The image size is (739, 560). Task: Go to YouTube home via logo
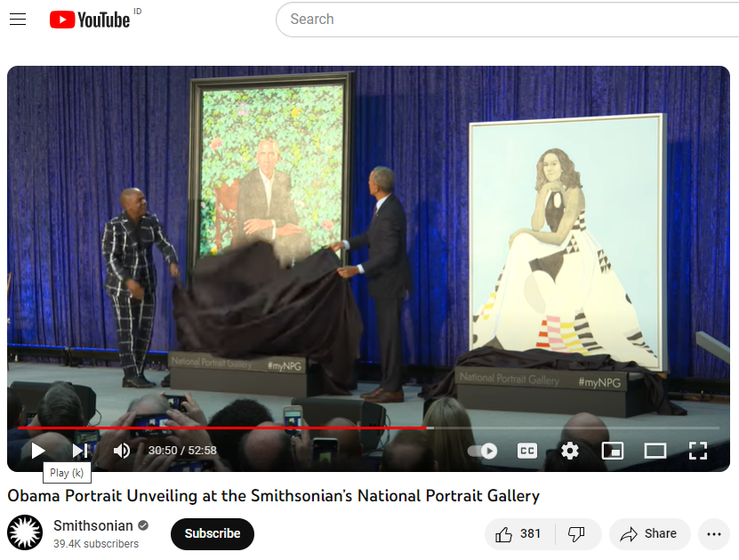(90, 20)
